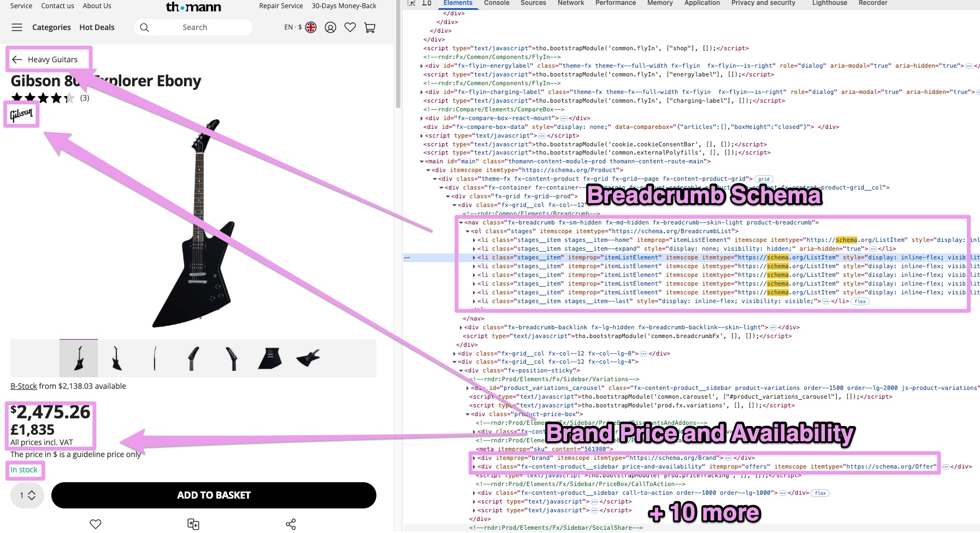Open the shopping basket icon

(x=370, y=27)
